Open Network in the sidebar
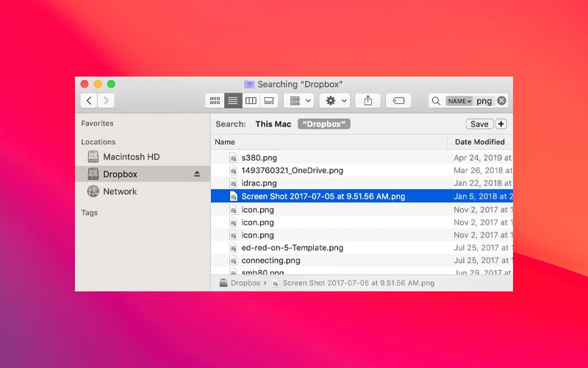This screenshot has width=588, height=368. [x=120, y=191]
